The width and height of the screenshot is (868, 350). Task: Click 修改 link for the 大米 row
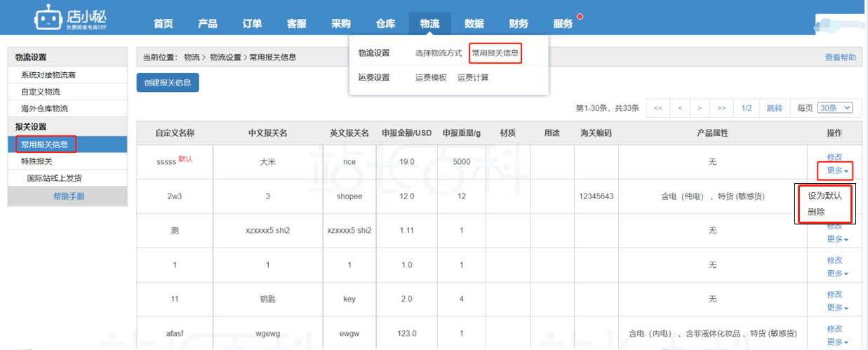[834, 157]
